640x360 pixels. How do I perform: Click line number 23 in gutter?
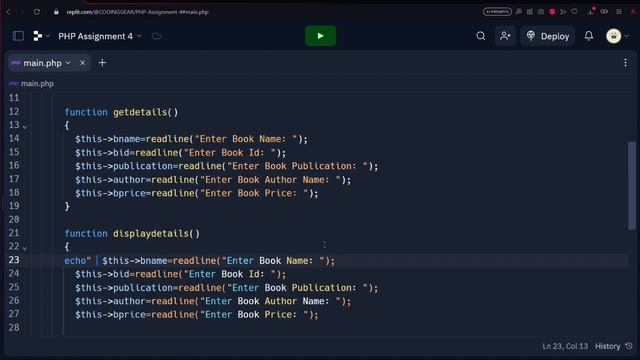click(14, 260)
